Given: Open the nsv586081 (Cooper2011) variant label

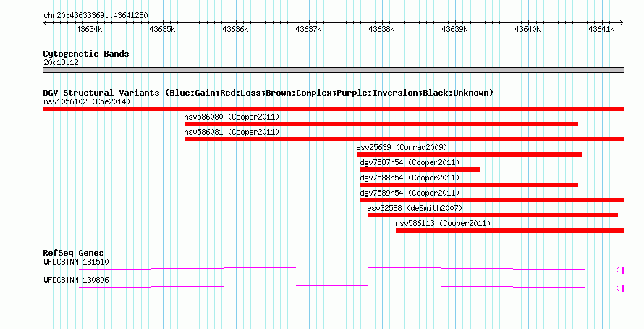Looking at the screenshot, I should coord(232,132).
